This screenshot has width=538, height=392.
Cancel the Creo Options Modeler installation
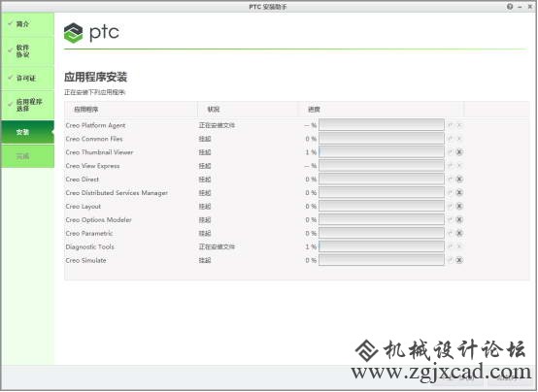459,219
